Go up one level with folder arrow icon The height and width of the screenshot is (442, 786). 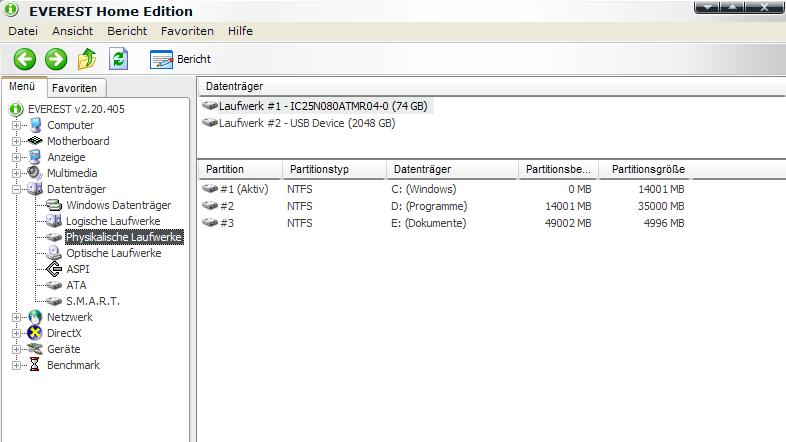pyautogui.click(x=87, y=59)
